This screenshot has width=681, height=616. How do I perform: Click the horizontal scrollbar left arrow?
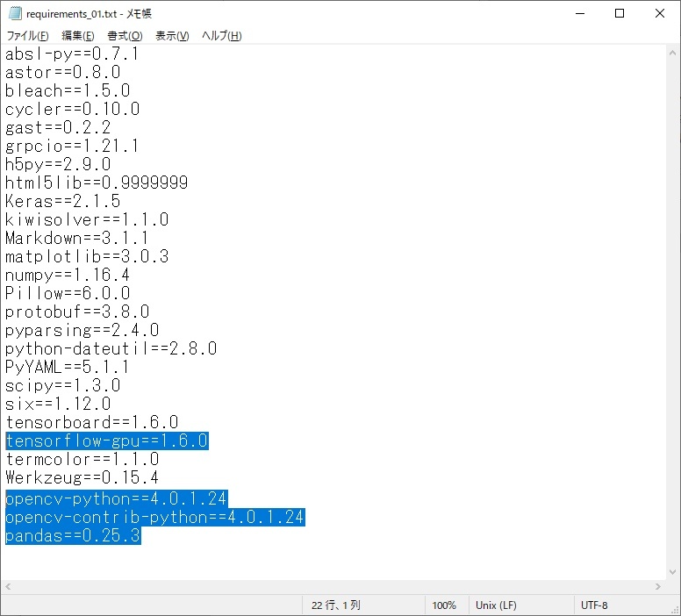8,586
